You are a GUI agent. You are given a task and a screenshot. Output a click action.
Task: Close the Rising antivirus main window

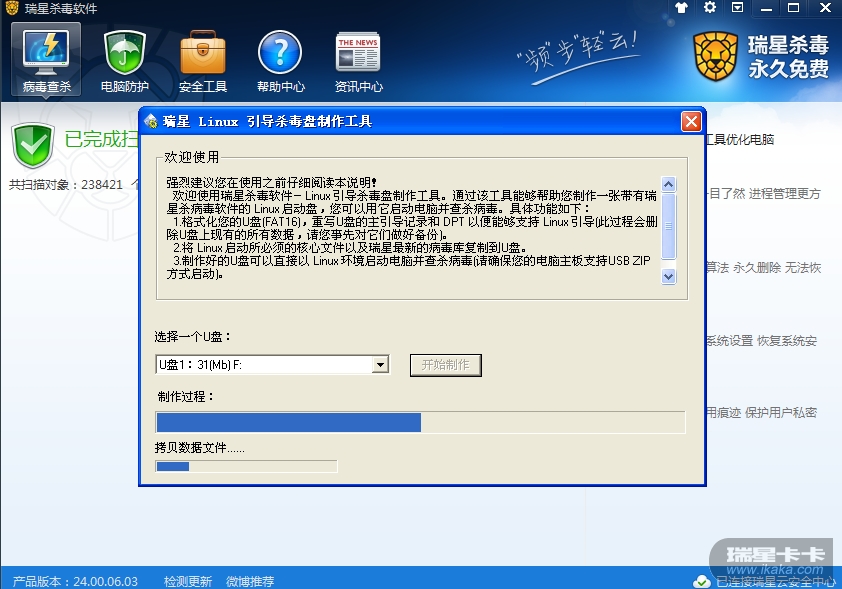tap(825, 8)
